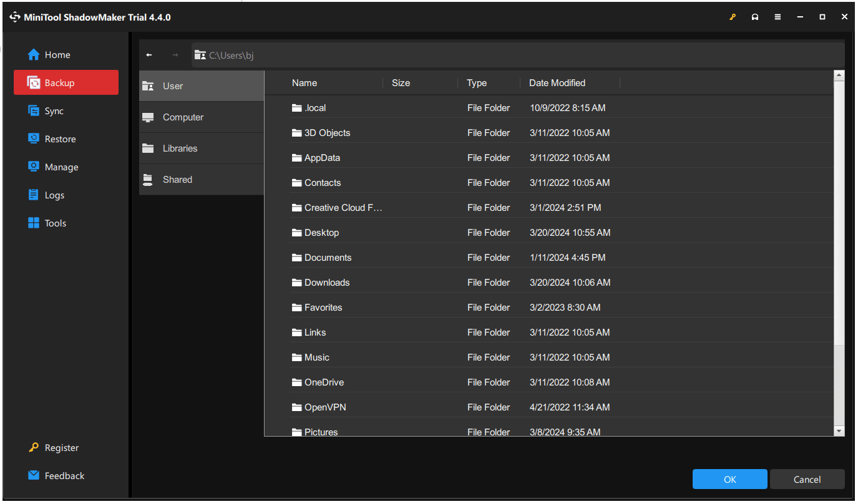Image resolution: width=858 pixels, height=504 pixels.
Task: Confirm selection with the OK button
Action: [x=729, y=479]
